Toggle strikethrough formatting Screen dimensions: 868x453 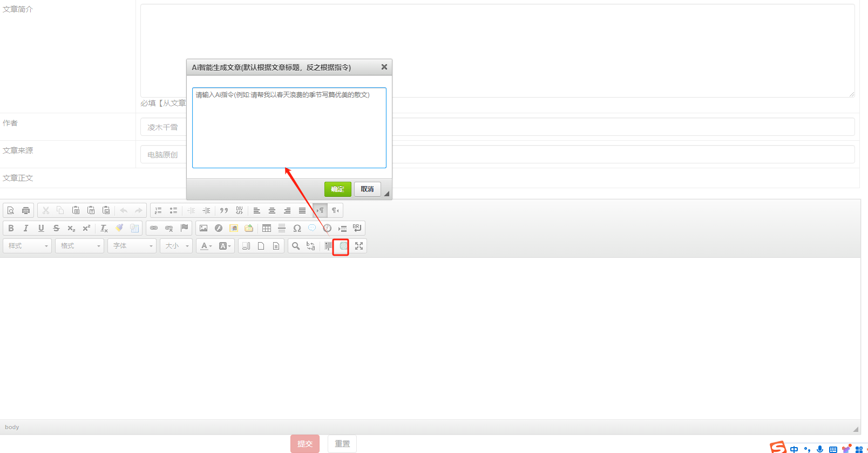[56, 228]
